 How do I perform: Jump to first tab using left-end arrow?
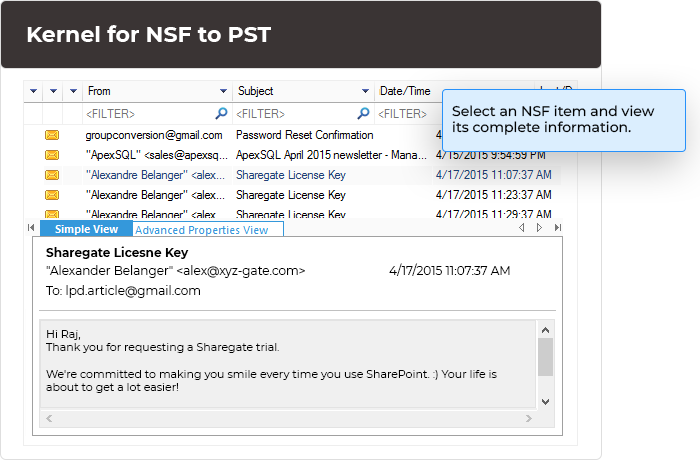[x=31, y=228]
